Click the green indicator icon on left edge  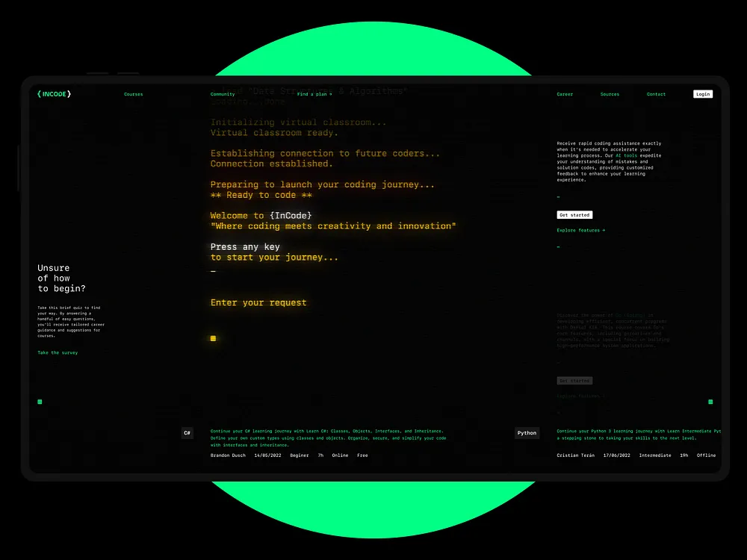click(39, 402)
